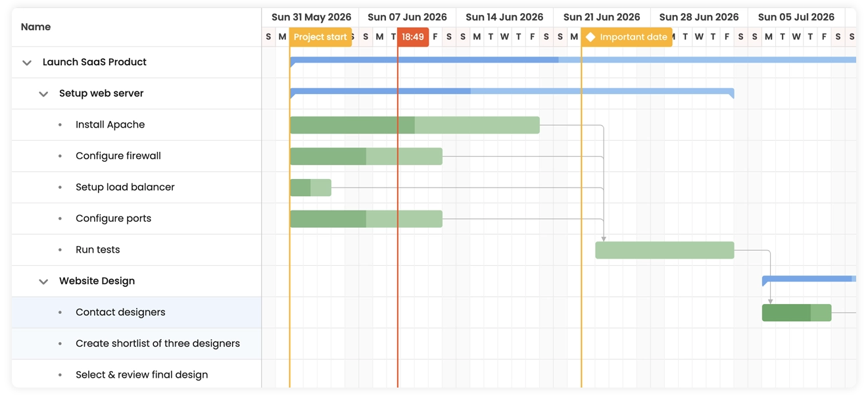
Task: Select the Configure ports task row
Action: (137, 218)
